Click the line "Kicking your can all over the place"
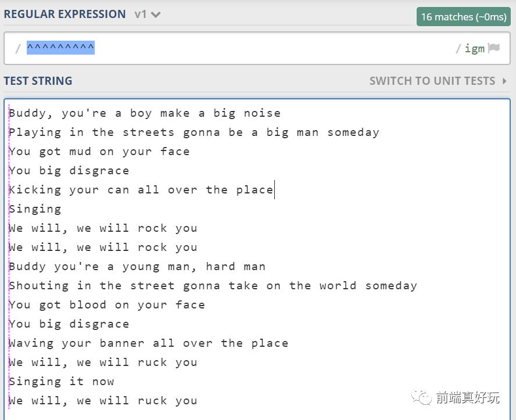Viewport: 516px width, 420px height. [141, 190]
